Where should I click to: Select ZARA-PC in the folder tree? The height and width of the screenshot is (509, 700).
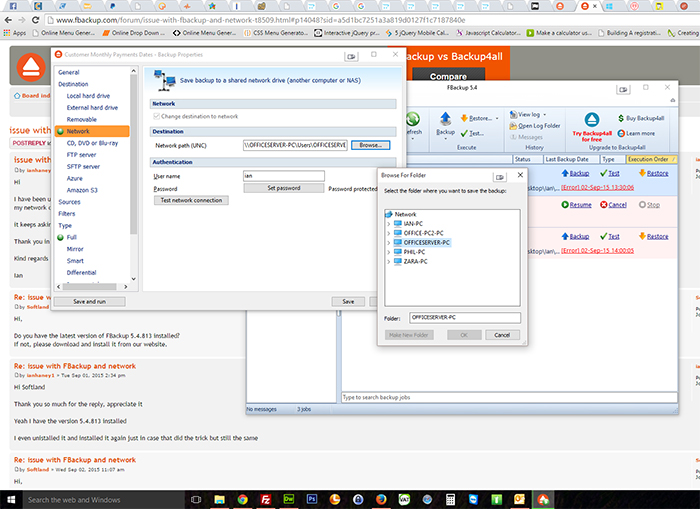point(416,262)
